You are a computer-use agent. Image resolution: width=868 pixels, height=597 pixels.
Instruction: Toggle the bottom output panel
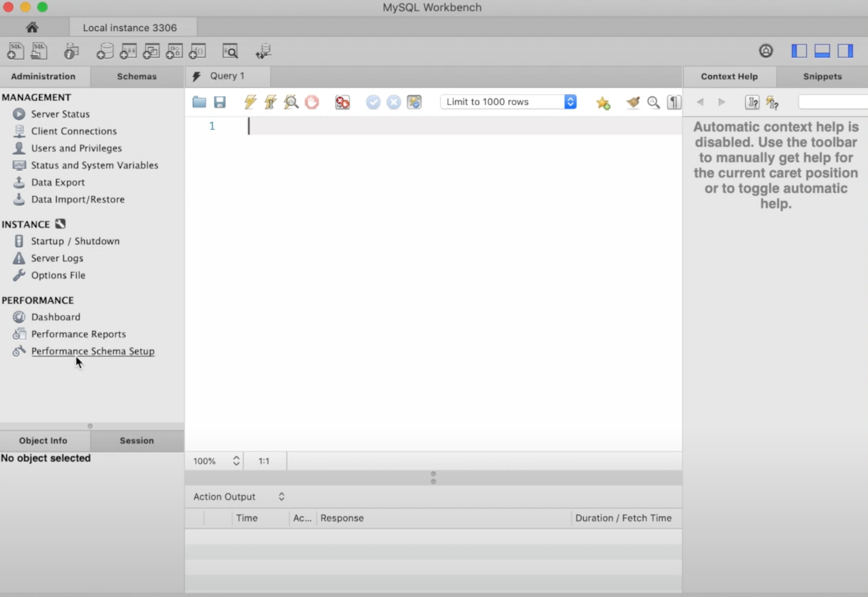[x=822, y=51]
